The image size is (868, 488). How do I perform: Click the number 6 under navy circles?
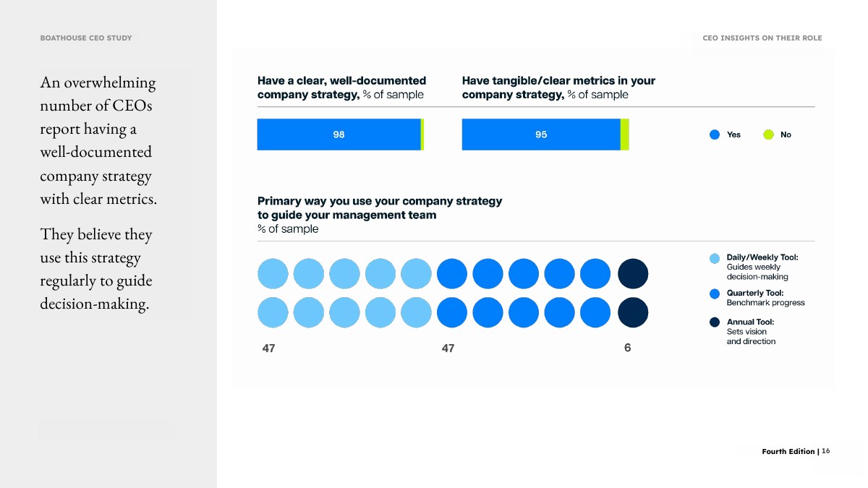click(627, 348)
